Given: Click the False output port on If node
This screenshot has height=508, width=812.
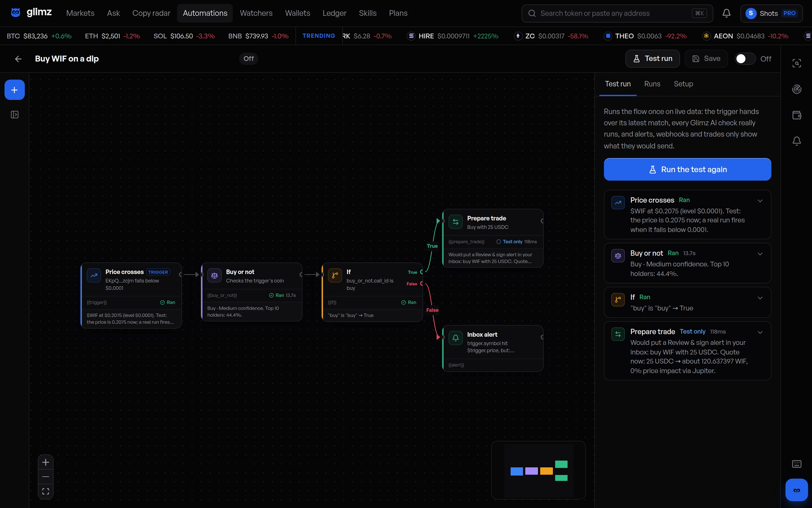Looking at the screenshot, I should coord(422,284).
